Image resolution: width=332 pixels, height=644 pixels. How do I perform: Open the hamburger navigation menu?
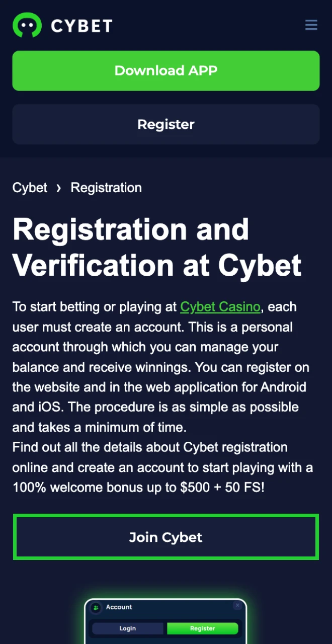pos(311,25)
